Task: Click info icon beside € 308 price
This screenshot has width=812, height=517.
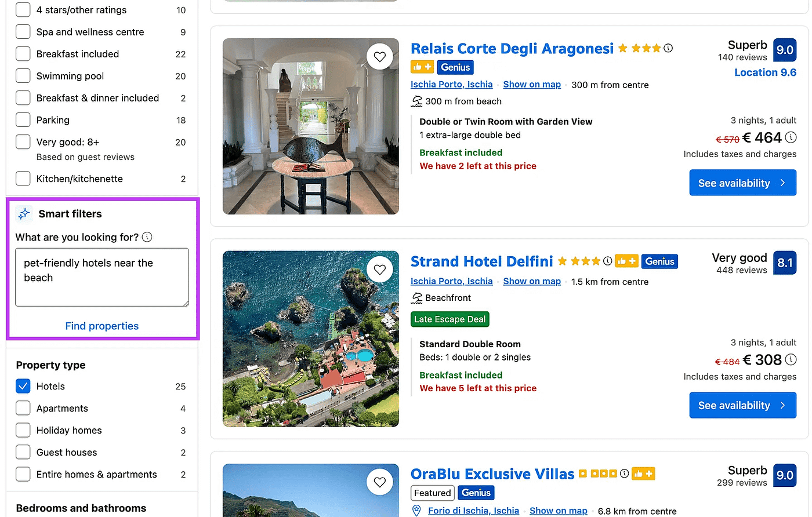Action: pos(791,360)
